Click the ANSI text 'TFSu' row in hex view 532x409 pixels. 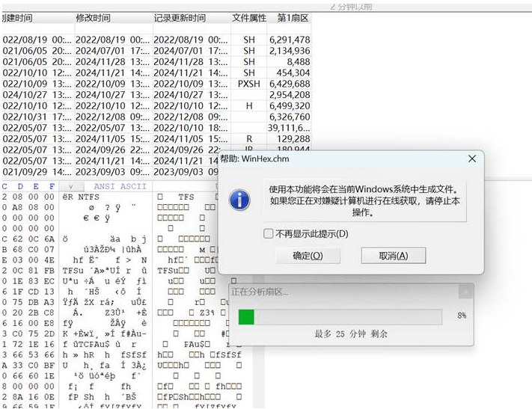(x=105, y=270)
